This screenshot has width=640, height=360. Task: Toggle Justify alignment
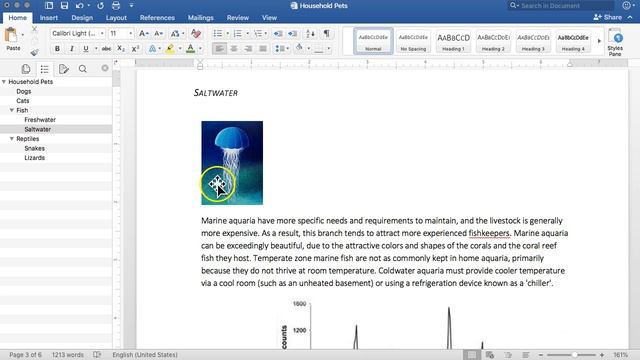click(x=263, y=49)
